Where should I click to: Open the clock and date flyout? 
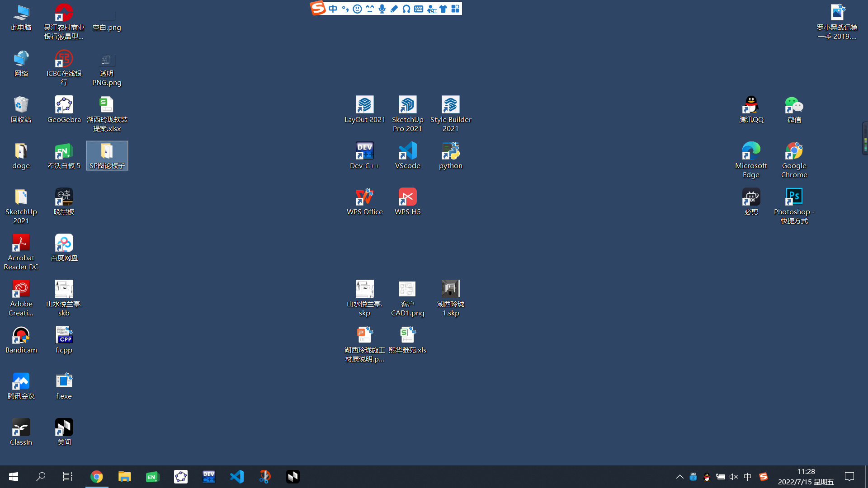point(806,477)
